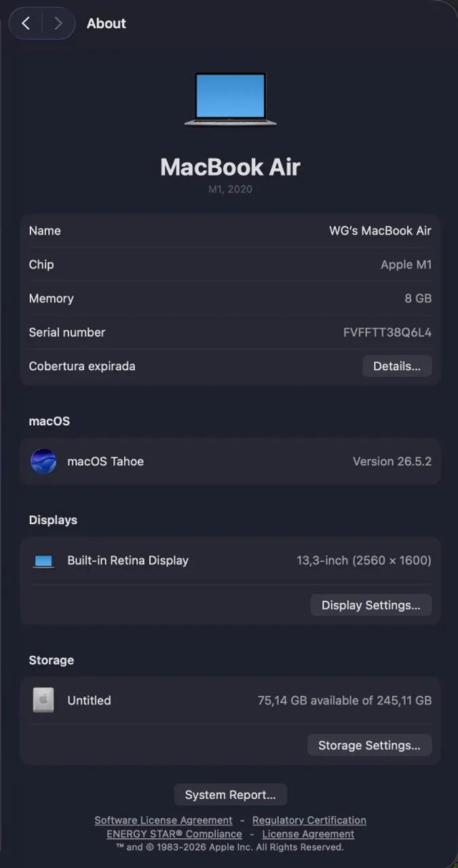The width and height of the screenshot is (458, 868).
Task: Click the macOS section heading
Action: pyautogui.click(x=50, y=421)
